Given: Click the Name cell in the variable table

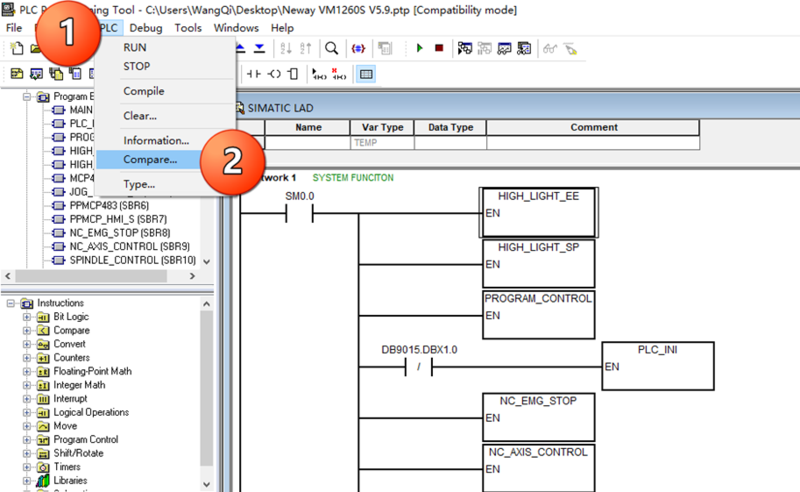Looking at the screenshot, I should tap(308, 143).
